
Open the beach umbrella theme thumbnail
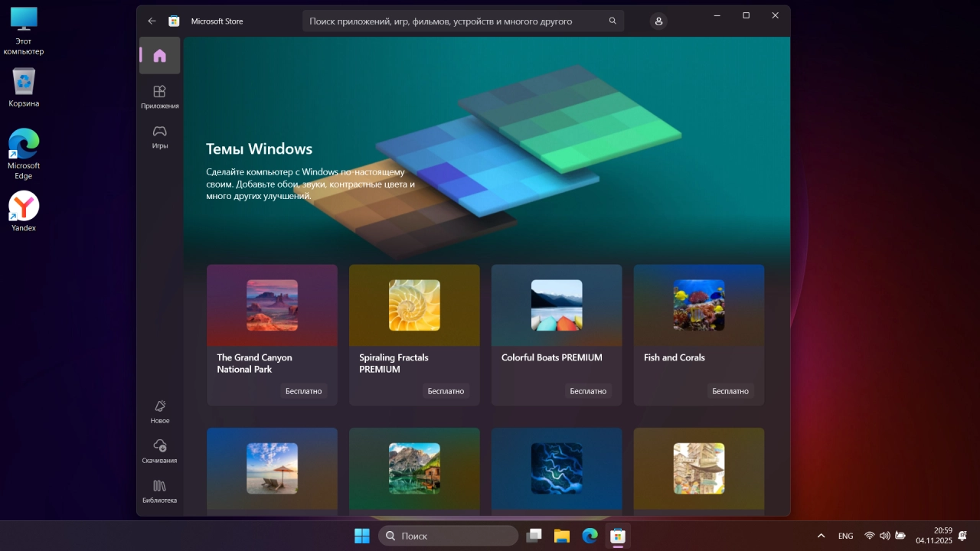[272, 468]
